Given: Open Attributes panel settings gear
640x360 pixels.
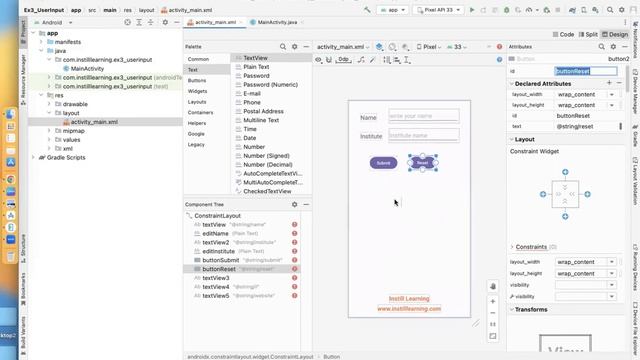Looking at the screenshot, I should tap(613, 47).
